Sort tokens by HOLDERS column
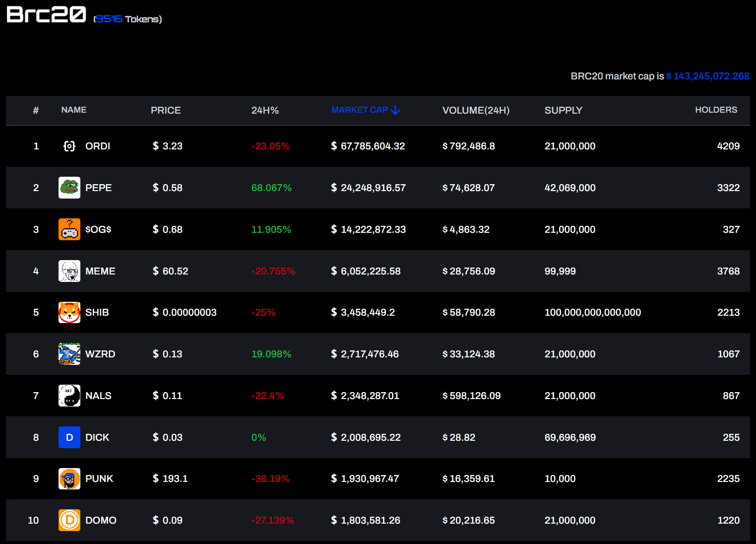 click(x=716, y=110)
